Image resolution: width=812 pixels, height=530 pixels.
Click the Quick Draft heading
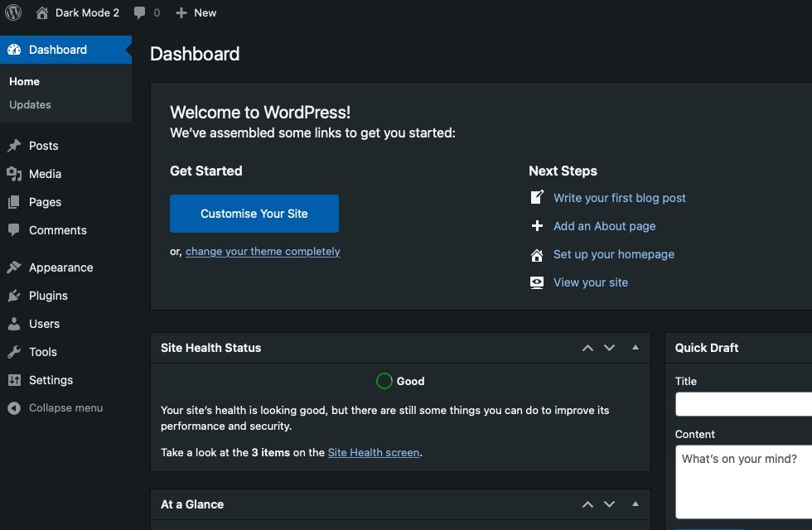pyautogui.click(x=706, y=348)
